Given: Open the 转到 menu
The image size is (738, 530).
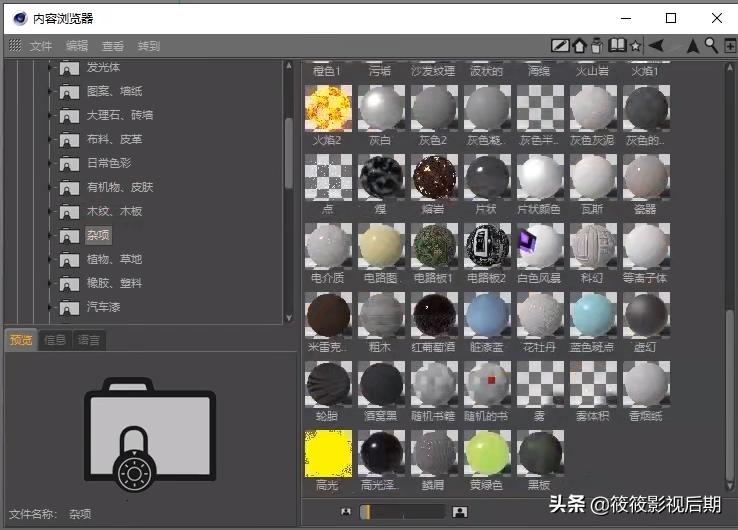Looking at the screenshot, I should click(149, 46).
